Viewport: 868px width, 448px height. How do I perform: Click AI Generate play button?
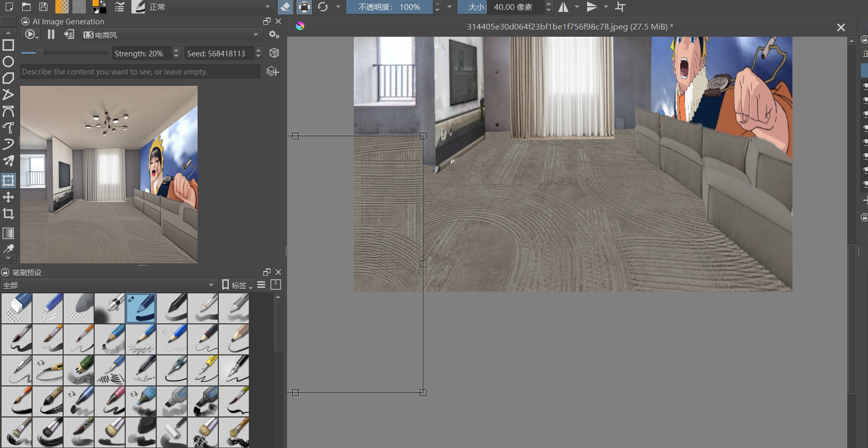(x=31, y=34)
